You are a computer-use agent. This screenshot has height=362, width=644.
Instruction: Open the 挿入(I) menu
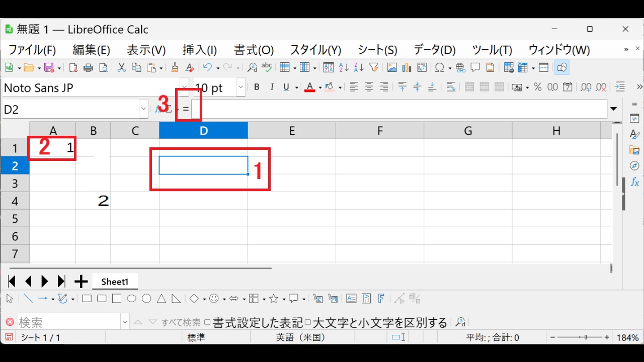click(199, 49)
